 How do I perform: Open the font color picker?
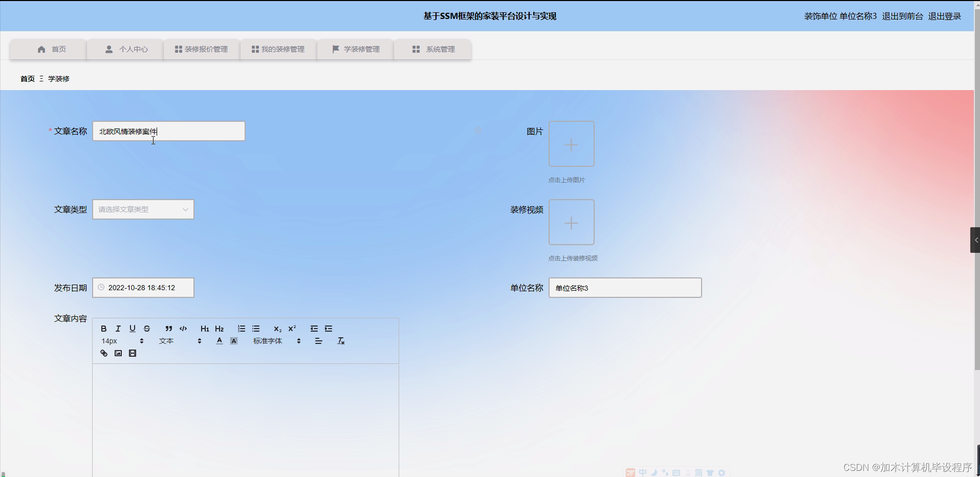click(219, 341)
